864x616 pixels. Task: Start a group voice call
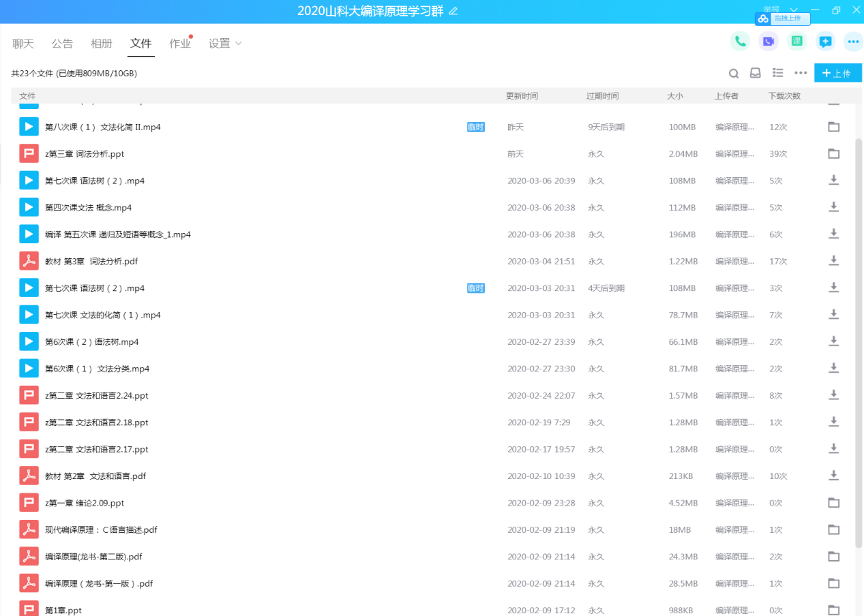pyautogui.click(x=740, y=42)
